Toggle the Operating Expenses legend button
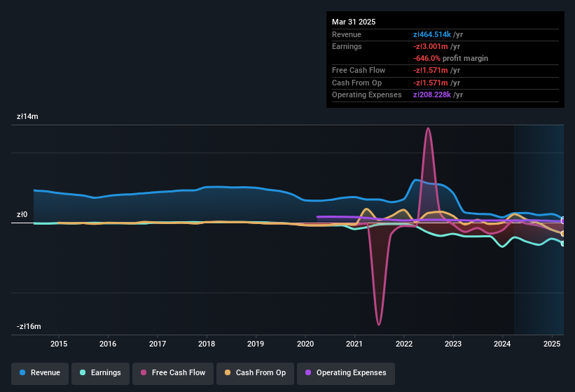This screenshot has height=392, width=575. click(x=346, y=373)
